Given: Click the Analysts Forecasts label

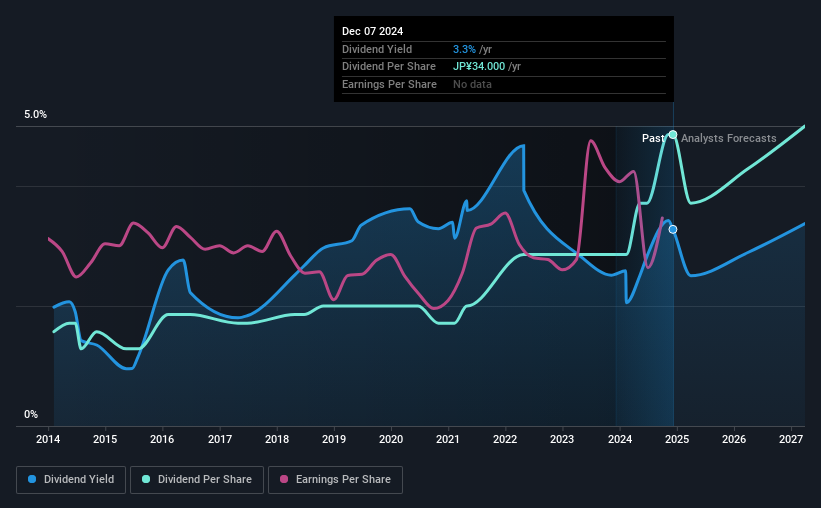Looking at the screenshot, I should pyautogui.click(x=728, y=138).
